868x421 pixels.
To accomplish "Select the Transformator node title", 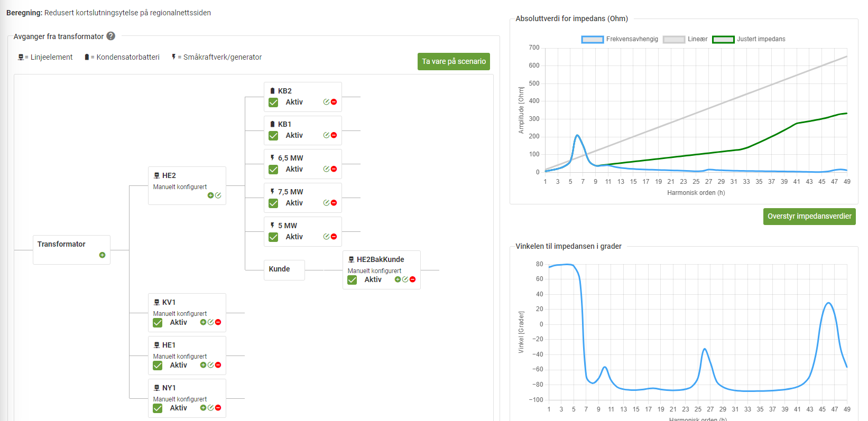I will pyautogui.click(x=61, y=244).
